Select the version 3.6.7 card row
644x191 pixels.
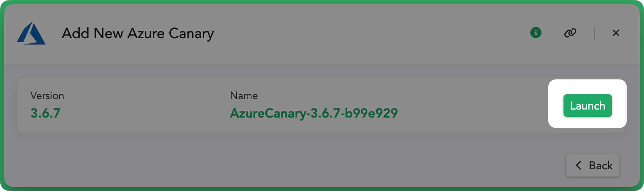tap(321, 106)
